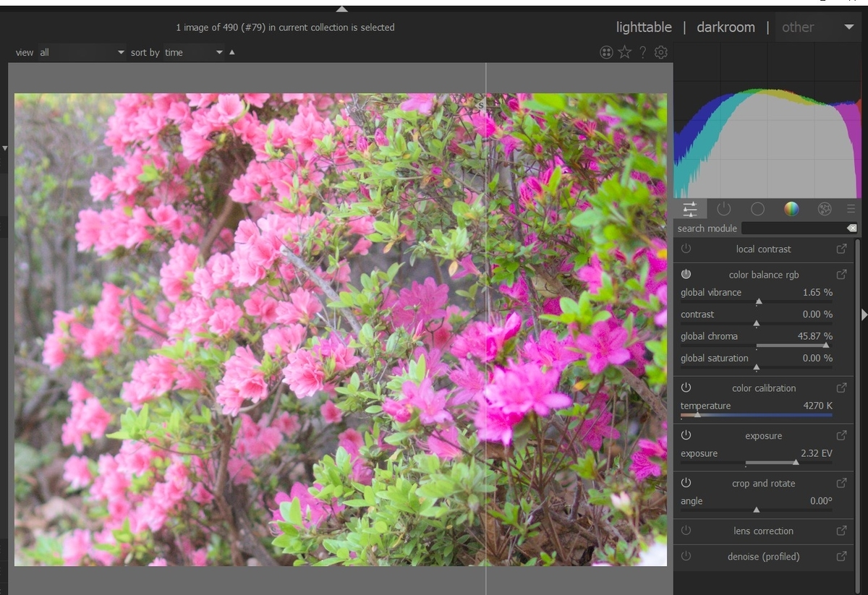The image size is (868, 595).
Task: Toggle crop and rotate module power
Action: [686, 484]
